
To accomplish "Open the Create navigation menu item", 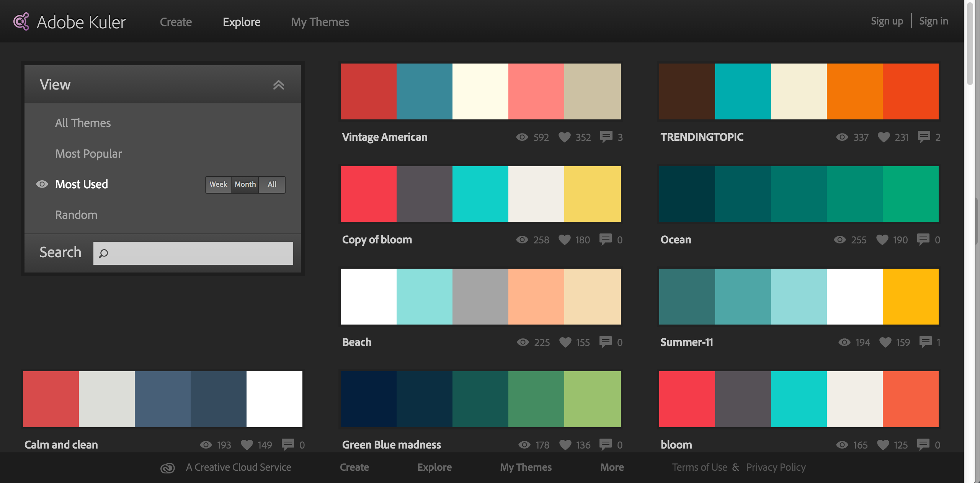I will pos(175,21).
